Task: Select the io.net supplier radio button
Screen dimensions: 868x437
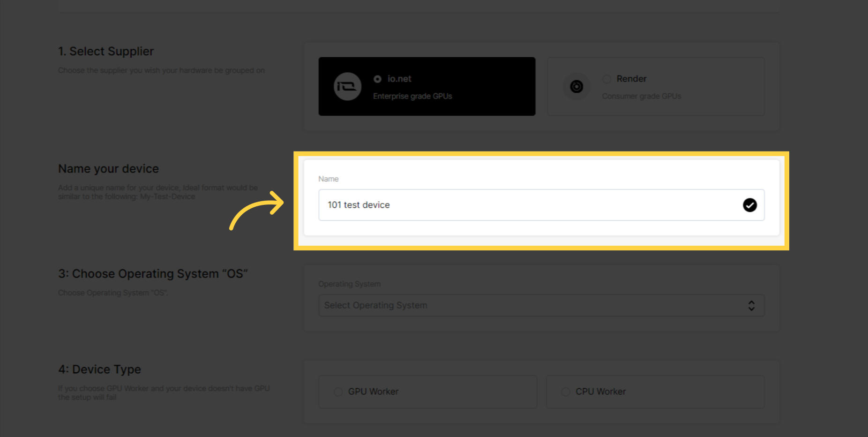Action: tap(377, 79)
